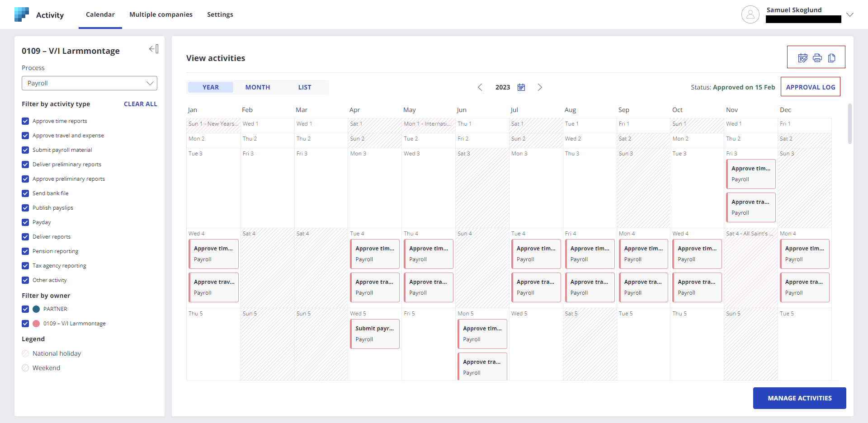Open the Process dropdown showing Payroll
This screenshot has width=868, height=423.
tap(90, 83)
